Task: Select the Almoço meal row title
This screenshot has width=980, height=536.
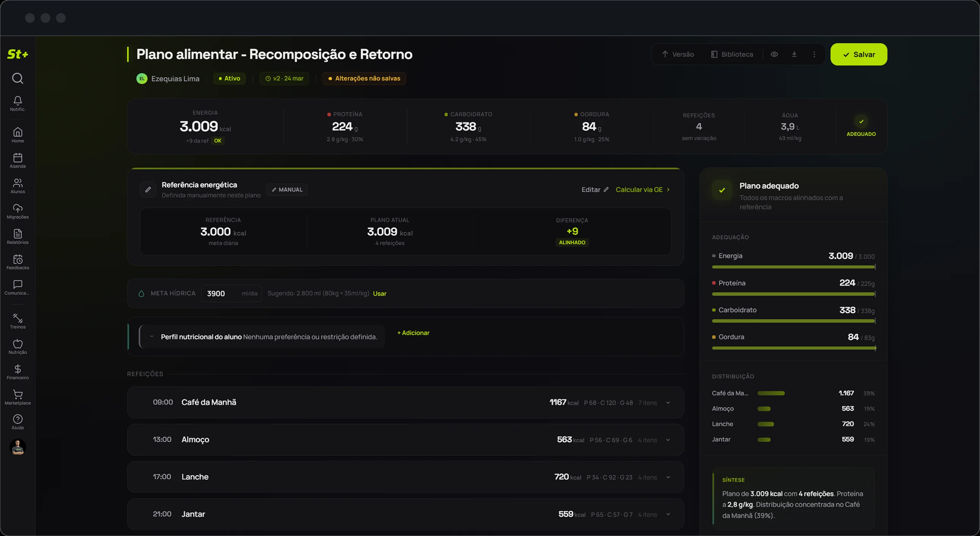Action: click(x=195, y=440)
